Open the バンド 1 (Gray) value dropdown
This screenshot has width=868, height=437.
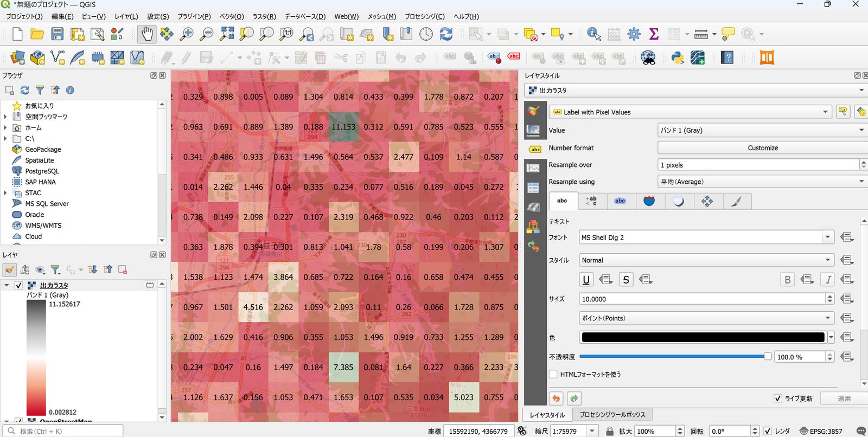[x=762, y=130]
